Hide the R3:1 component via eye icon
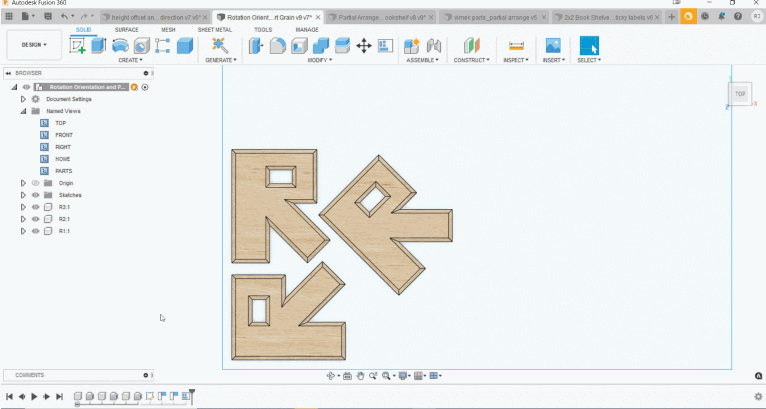The image size is (766, 409). tap(35, 207)
